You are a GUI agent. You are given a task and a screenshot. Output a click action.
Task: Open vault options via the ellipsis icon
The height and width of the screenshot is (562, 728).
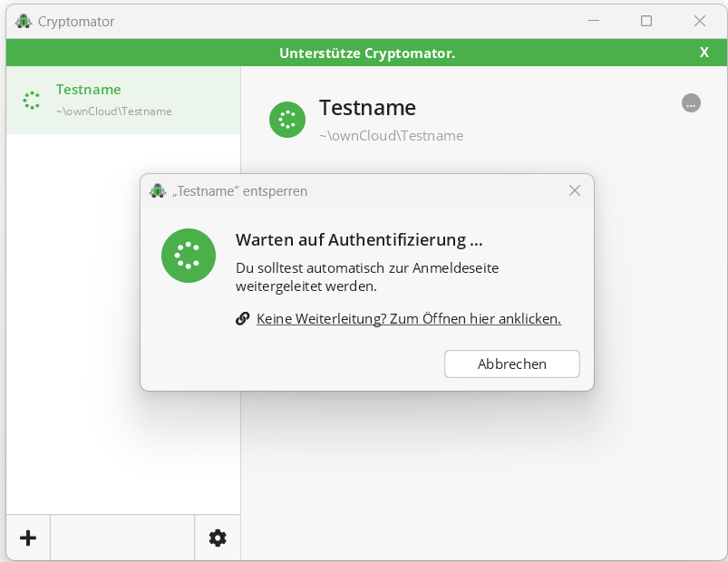[691, 103]
